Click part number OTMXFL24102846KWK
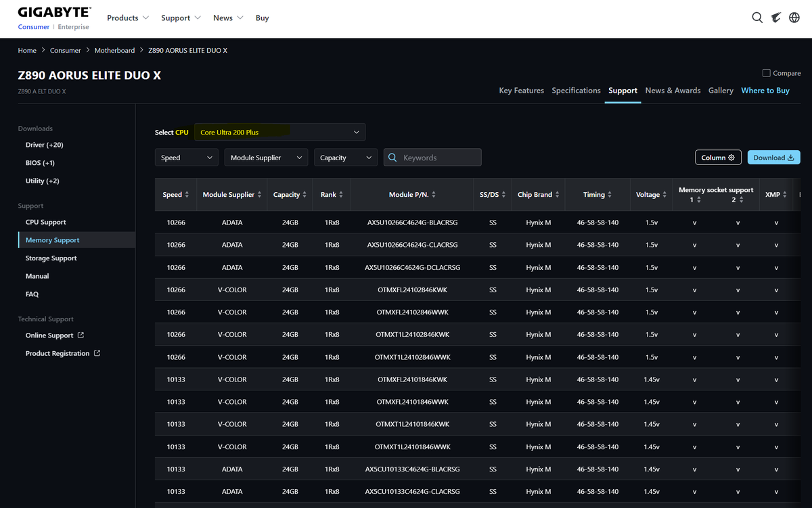The width and height of the screenshot is (812, 508). 412,290
